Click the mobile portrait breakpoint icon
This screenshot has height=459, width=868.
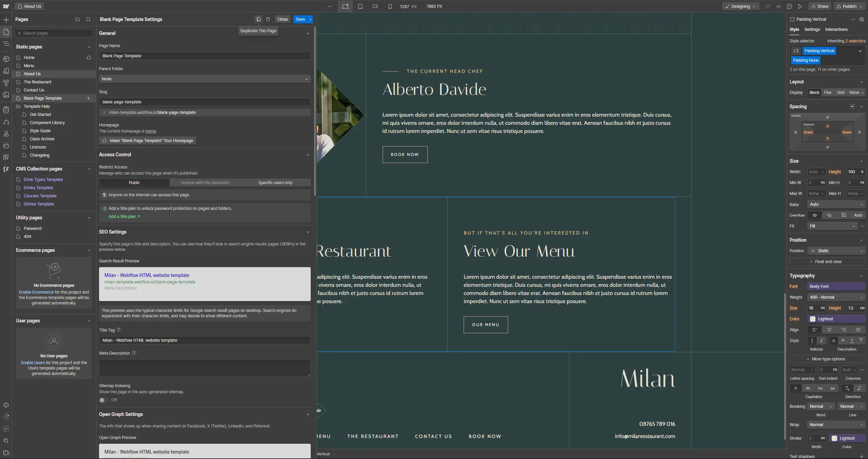click(390, 6)
